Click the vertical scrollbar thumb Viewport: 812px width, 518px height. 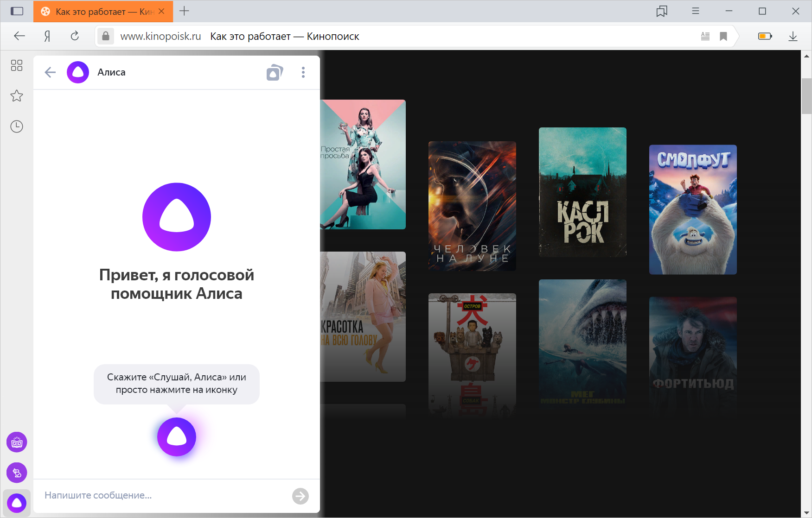[x=806, y=96]
